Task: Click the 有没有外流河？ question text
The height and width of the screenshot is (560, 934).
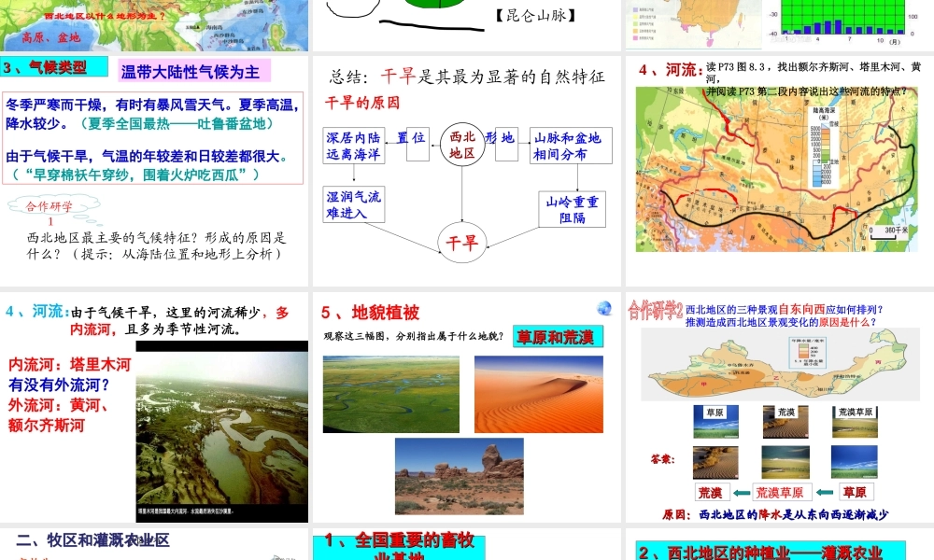Action: coord(60,385)
